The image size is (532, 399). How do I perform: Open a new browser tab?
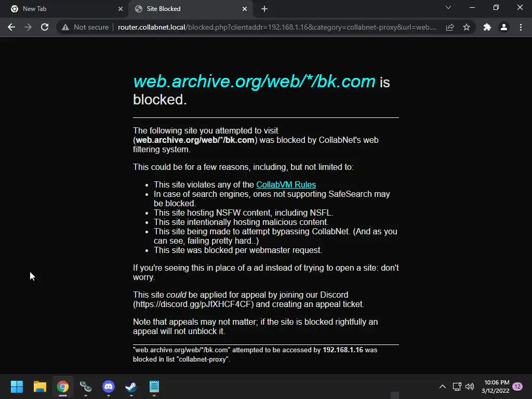[x=264, y=9]
